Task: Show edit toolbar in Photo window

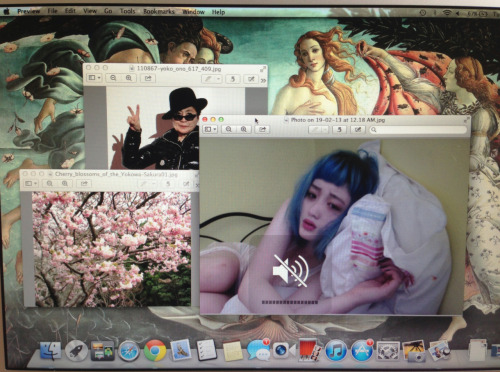Action: [x=358, y=129]
